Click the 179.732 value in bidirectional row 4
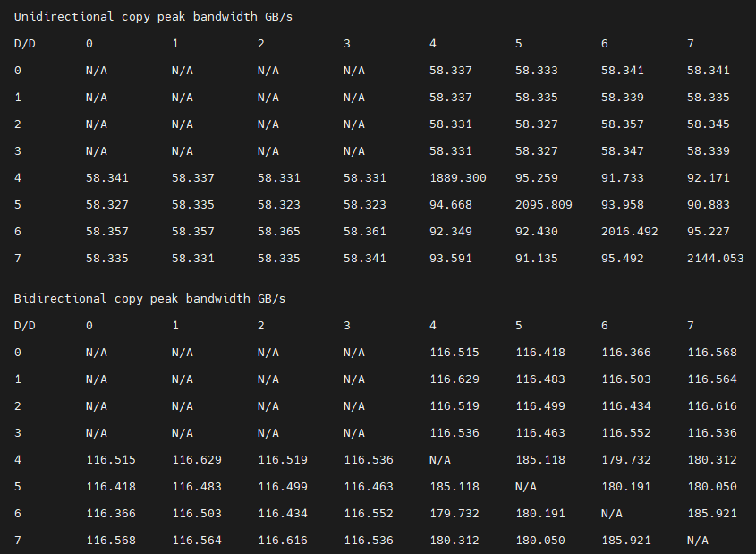The width and height of the screenshot is (756, 554). [625, 460]
